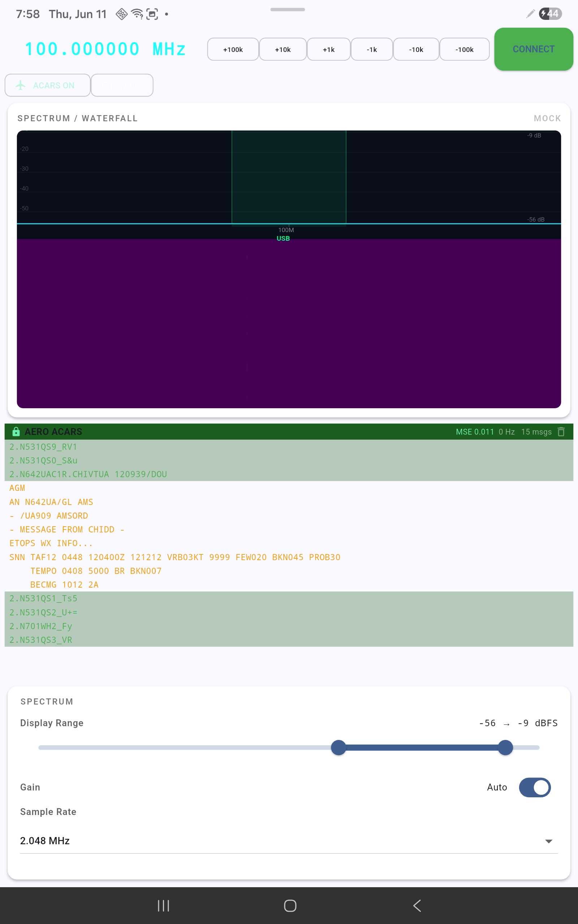Click the ETOPS WX INFO... line
The image size is (578, 924).
pos(51,543)
